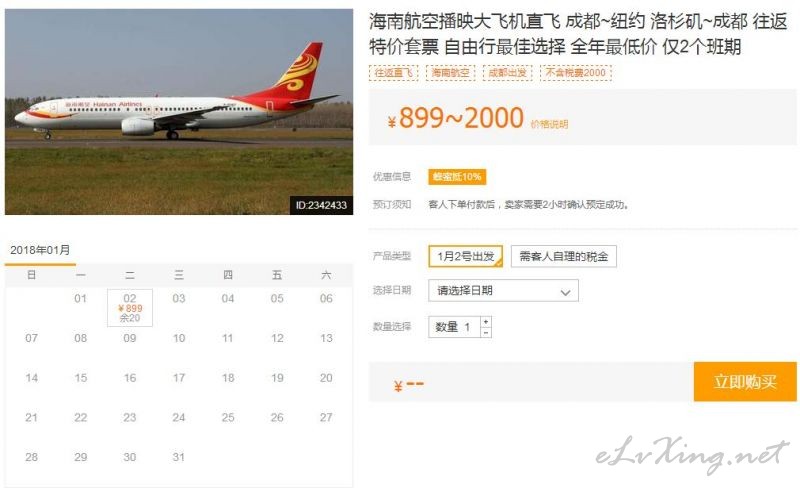Screen dimensions: 800x488
Task: Click the 往返直飞 tag
Action: pyautogui.click(x=393, y=73)
